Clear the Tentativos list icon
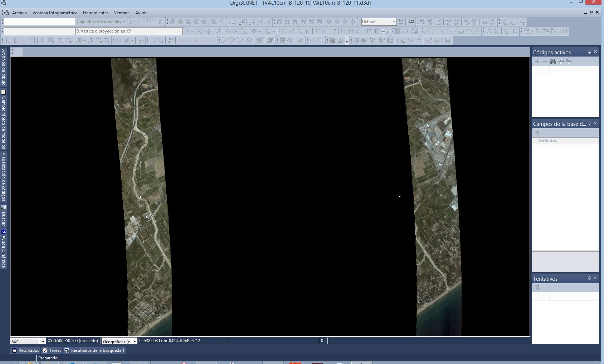 click(x=537, y=288)
